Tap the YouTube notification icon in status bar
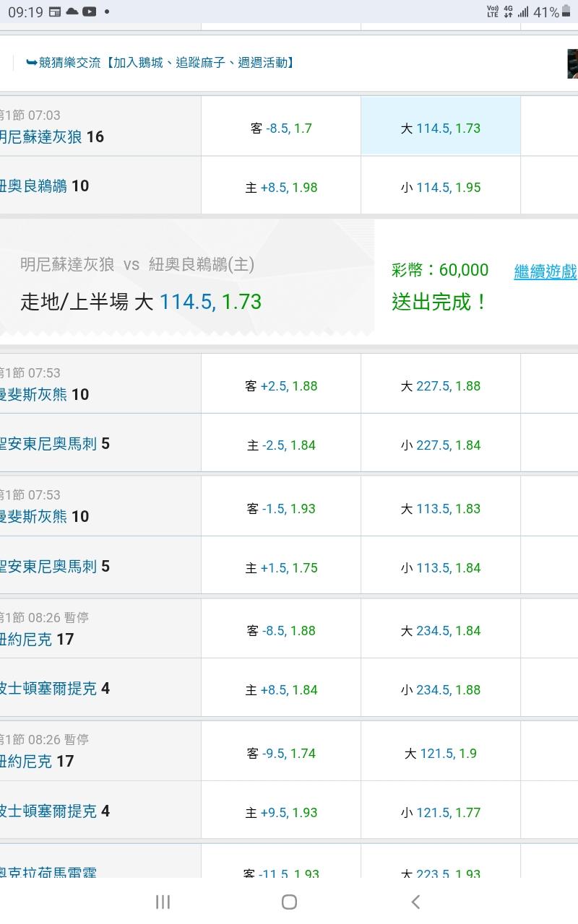 [90, 12]
